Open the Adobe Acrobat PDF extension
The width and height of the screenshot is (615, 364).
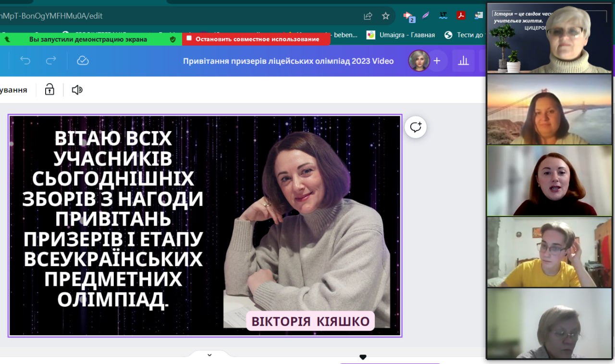pyautogui.click(x=461, y=15)
